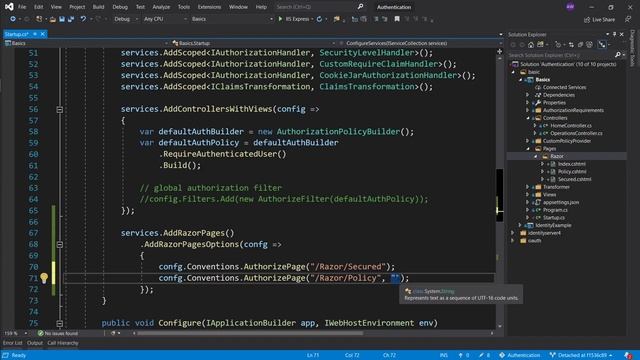
Task: Click the Visual Studio logo icon
Action: point(9,7)
